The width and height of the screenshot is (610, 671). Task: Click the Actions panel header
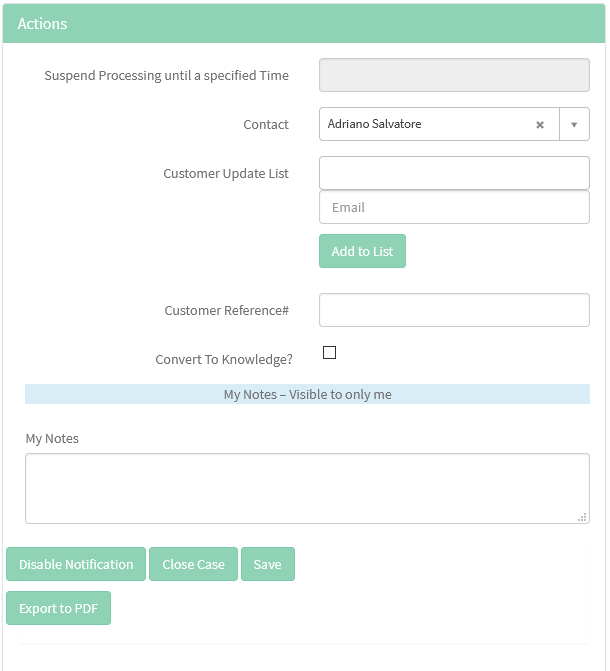[x=304, y=23]
